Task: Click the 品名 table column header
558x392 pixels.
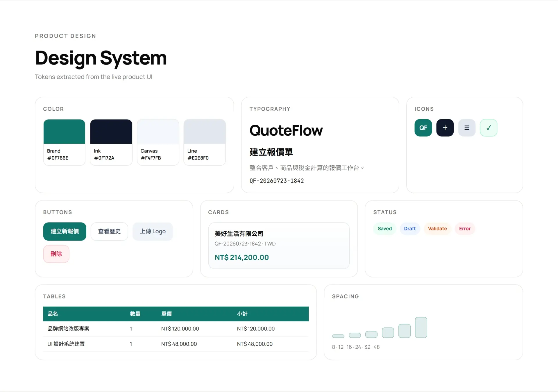Action: (53, 314)
